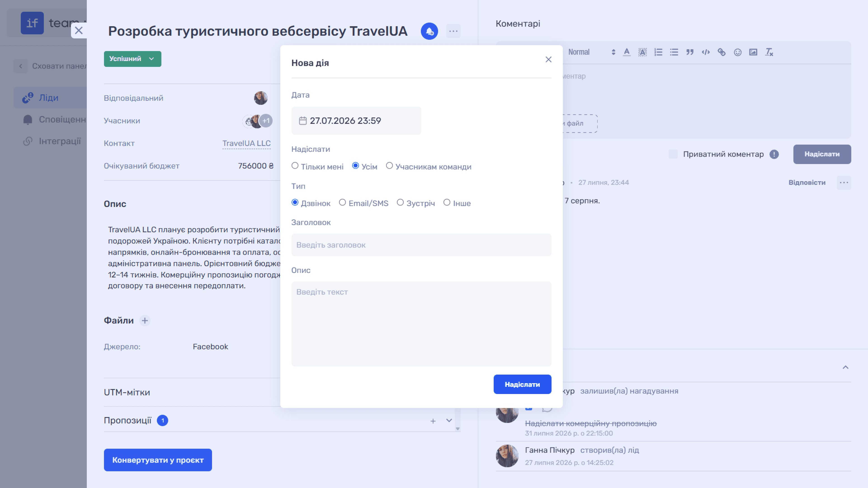The height and width of the screenshot is (488, 868).
Task: Open the Успішний status dropdown
Action: 132,59
